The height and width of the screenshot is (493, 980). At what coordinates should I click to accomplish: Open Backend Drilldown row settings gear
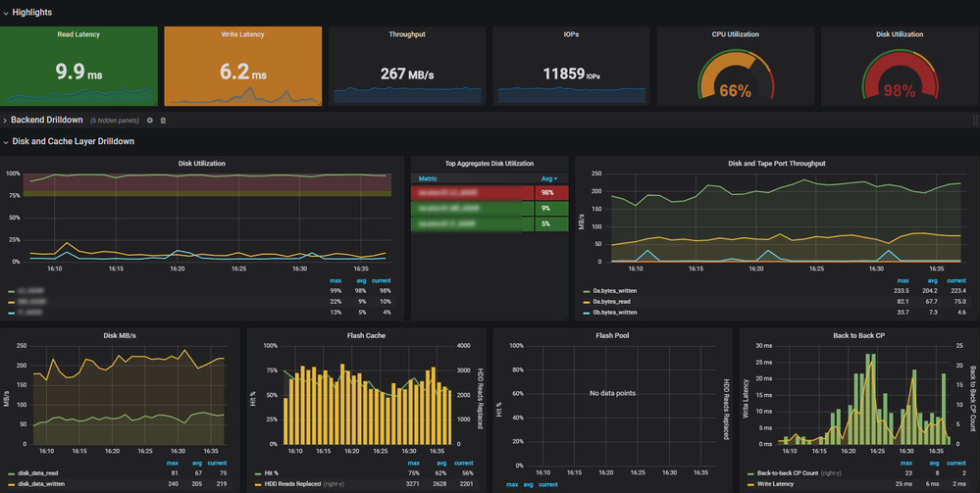coord(150,121)
